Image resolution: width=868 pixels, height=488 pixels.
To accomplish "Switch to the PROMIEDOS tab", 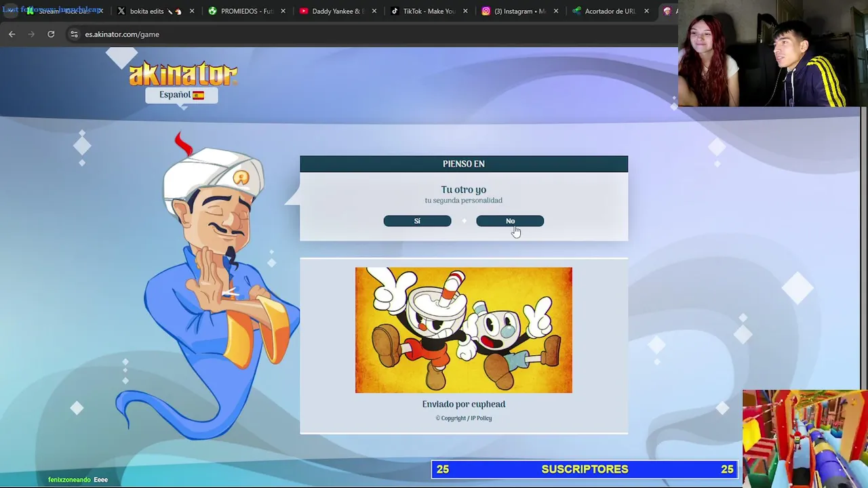I will [246, 11].
